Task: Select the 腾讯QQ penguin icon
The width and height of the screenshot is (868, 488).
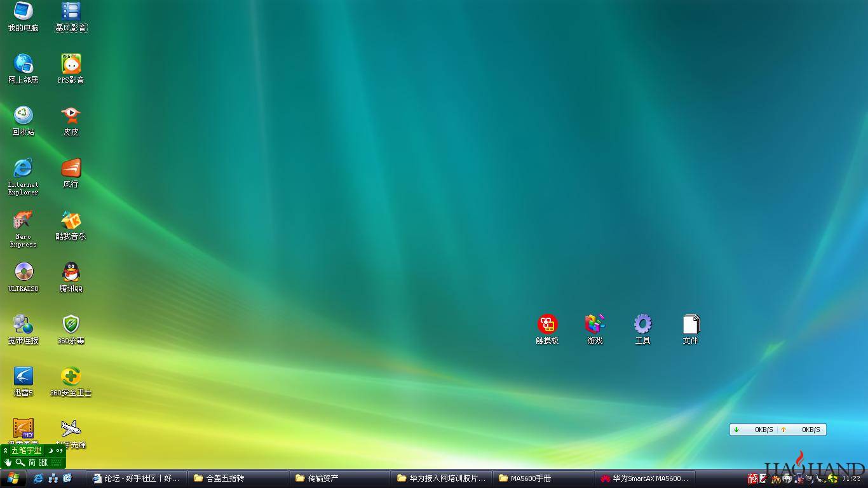Action: [x=71, y=278]
